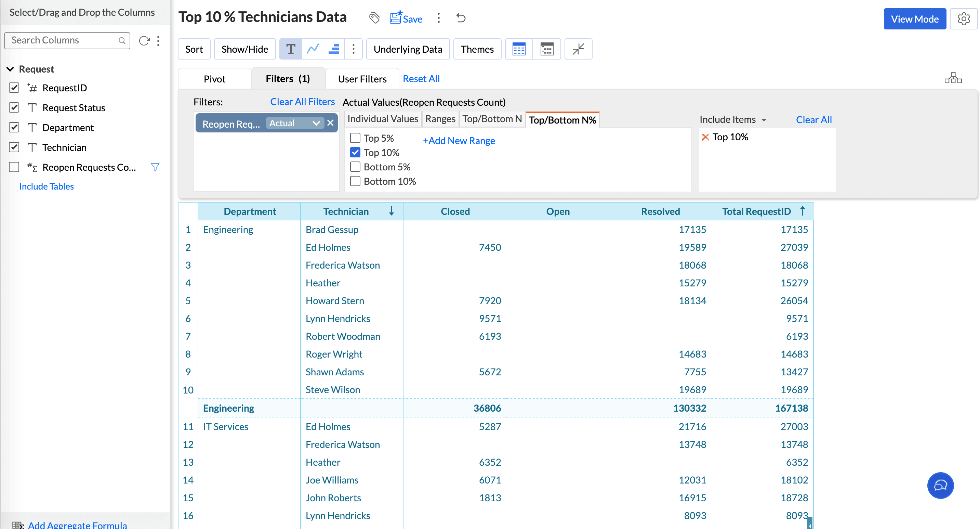Select the bar chart view icon
980x529 pixels.
pos(334,49)
